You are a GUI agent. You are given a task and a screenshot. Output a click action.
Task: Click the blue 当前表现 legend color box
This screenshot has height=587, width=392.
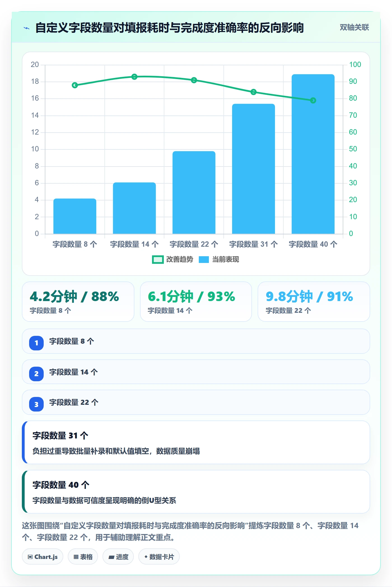[204, 260]
